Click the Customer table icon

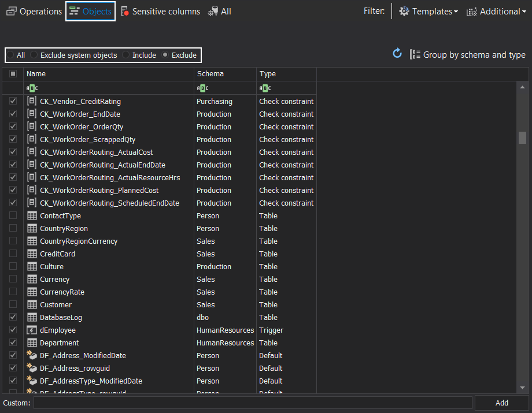tap(32, 304)
